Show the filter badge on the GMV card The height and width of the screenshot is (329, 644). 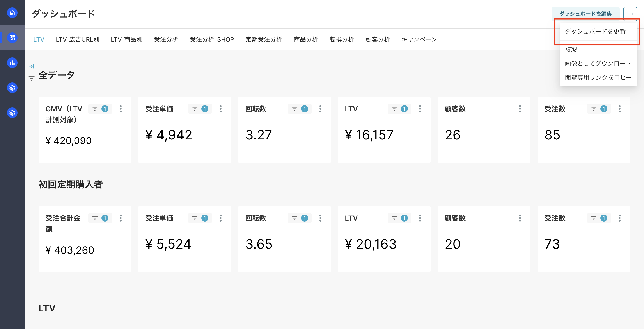tap(100, 109)
